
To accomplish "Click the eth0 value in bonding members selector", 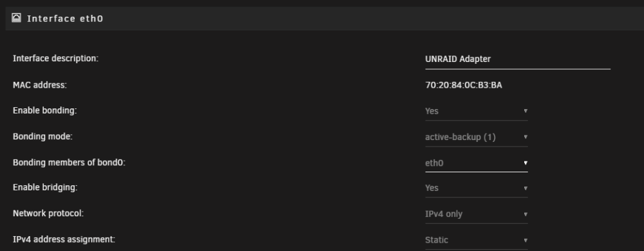I will click(x=434, y=163).
